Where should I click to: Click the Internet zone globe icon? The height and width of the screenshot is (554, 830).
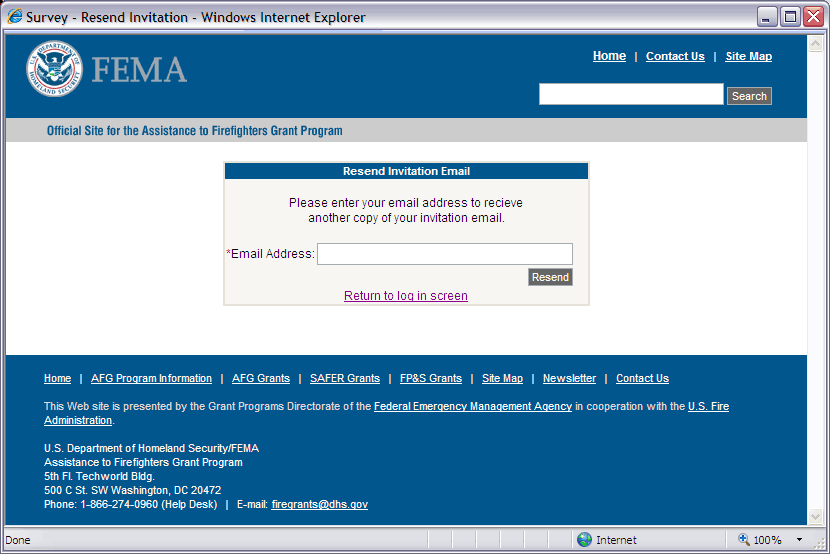tap(584, 540)
